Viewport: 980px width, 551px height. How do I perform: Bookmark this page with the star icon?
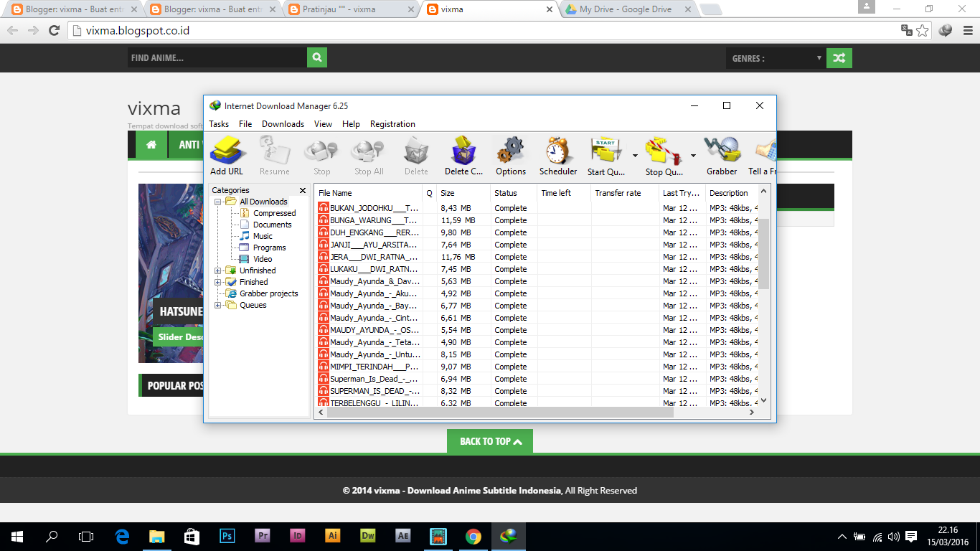923,31
